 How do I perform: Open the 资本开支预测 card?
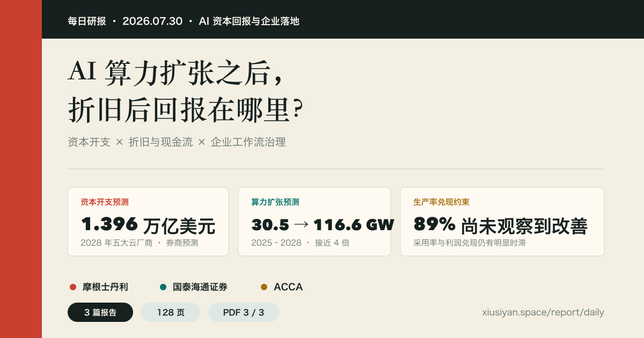tap(148, 222)
